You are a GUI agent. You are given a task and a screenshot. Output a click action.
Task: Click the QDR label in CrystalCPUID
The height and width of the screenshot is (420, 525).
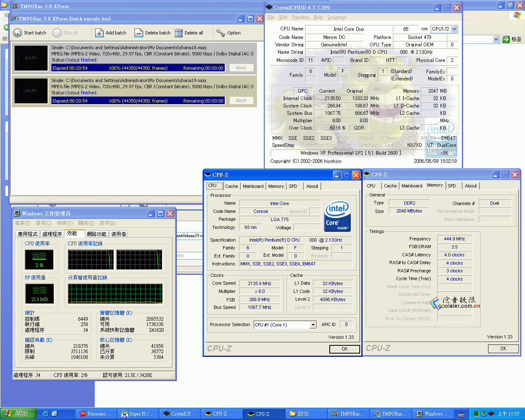[x=359, y=128]
